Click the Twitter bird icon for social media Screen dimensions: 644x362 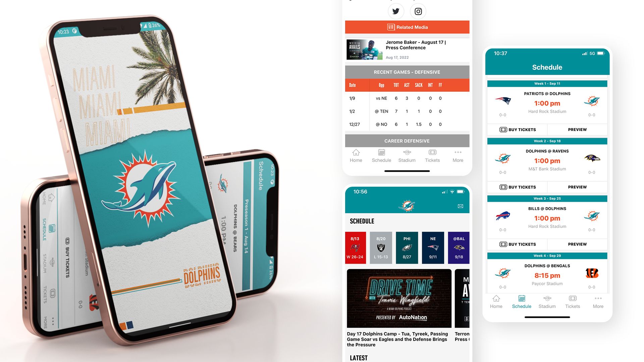pos(396,10)
